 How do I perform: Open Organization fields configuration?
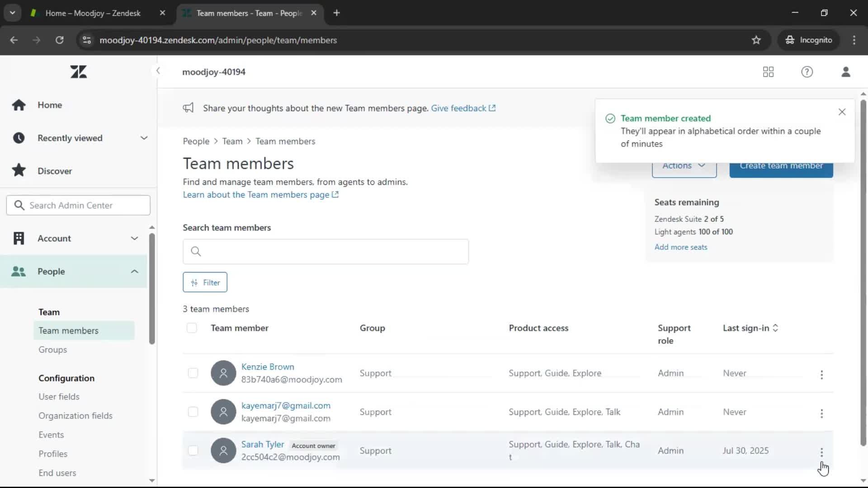pyautogui.click(x=75, y=416)
